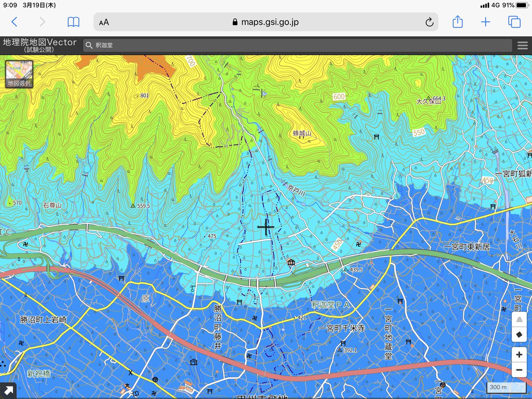Click the 釈迦堂PA label
Screen dimensions: 532x399
(330, 305)
